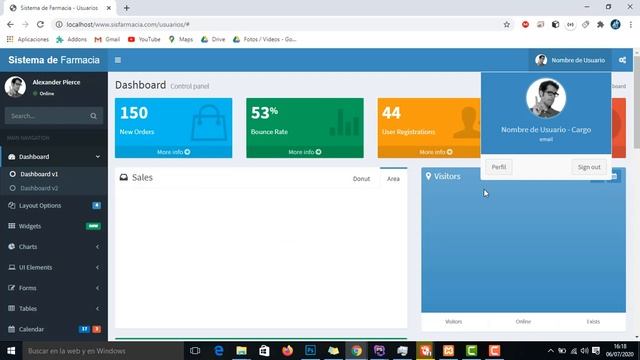640x360 pixels.
Task: Open the Aplicaciones bookmarks shortcut
Action: click(x=28, y=39)
